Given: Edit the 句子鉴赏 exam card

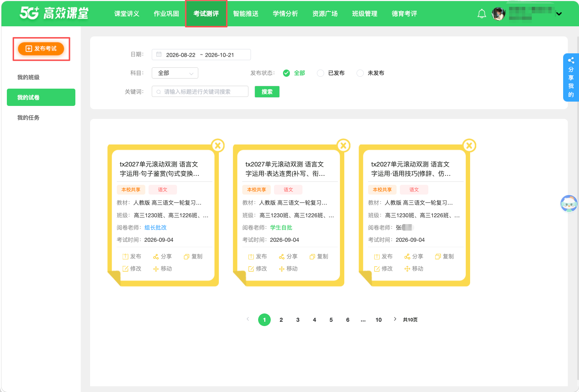Looking at the screenshot, I should tap(132, 269).
